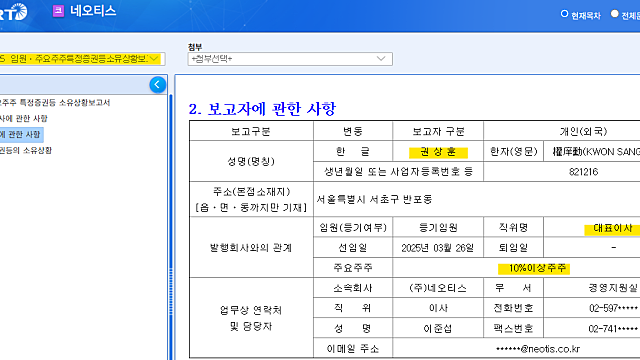This screenshot has height=360, width=640.
Task: Click the 02-741 fax number cell
Action: 613,328
